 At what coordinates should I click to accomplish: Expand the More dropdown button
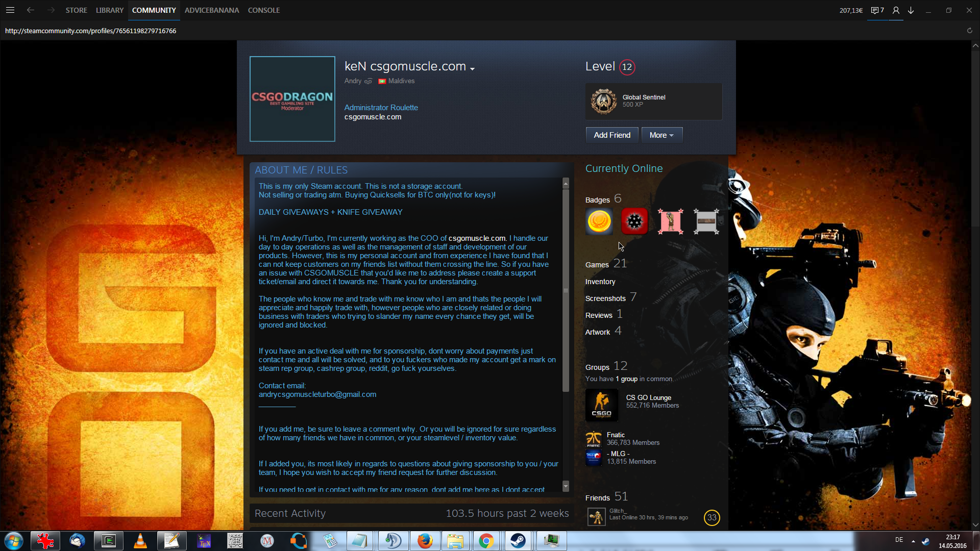pyautogui.click(x=662, y=135)
